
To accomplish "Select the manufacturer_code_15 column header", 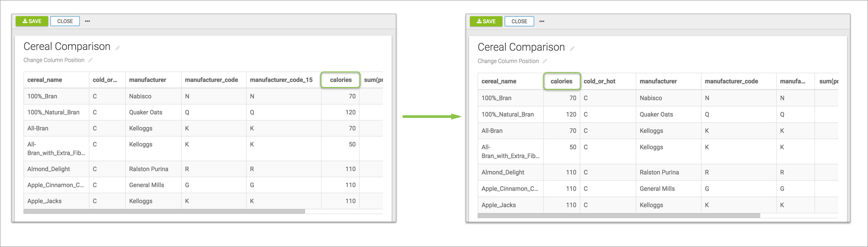I will (x=281, y=80).
